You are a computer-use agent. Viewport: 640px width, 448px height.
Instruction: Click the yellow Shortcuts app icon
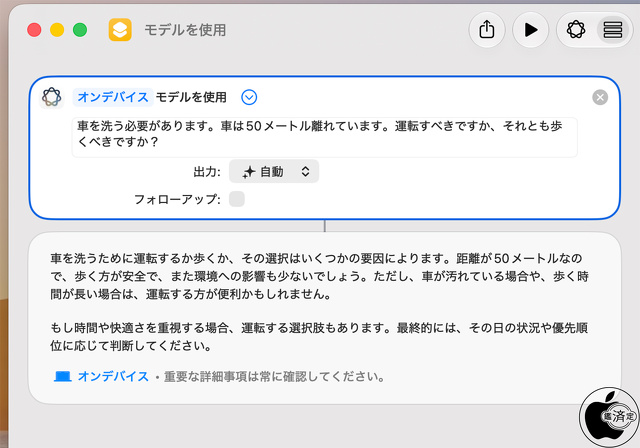[x=120, y=30]
